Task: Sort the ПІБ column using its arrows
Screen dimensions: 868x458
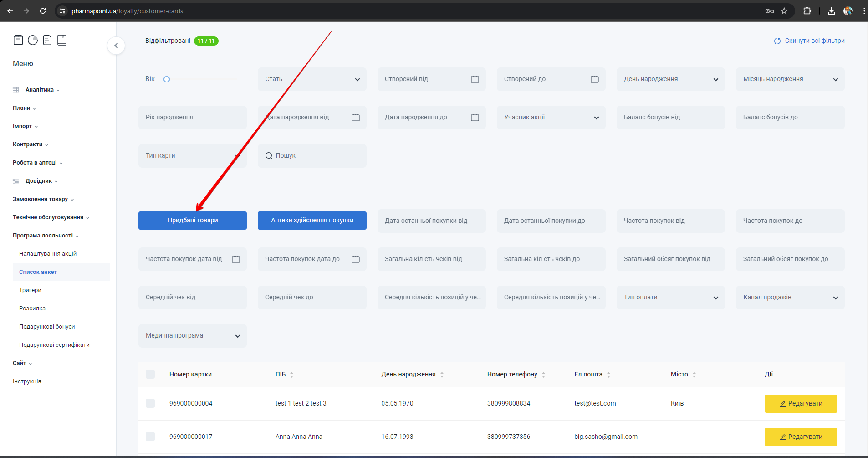Action: (291, 375)
